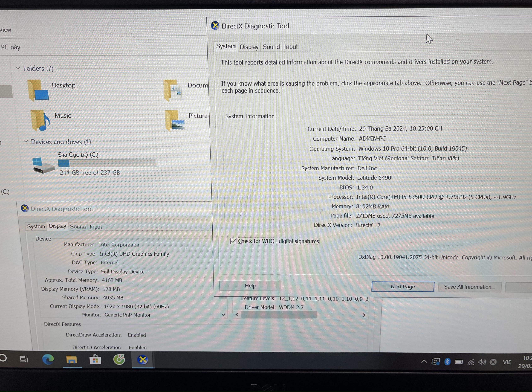Click the volume speaker tray icon
Image resolution: width=532 pixels, height=392 pixels.
point(482,362)
